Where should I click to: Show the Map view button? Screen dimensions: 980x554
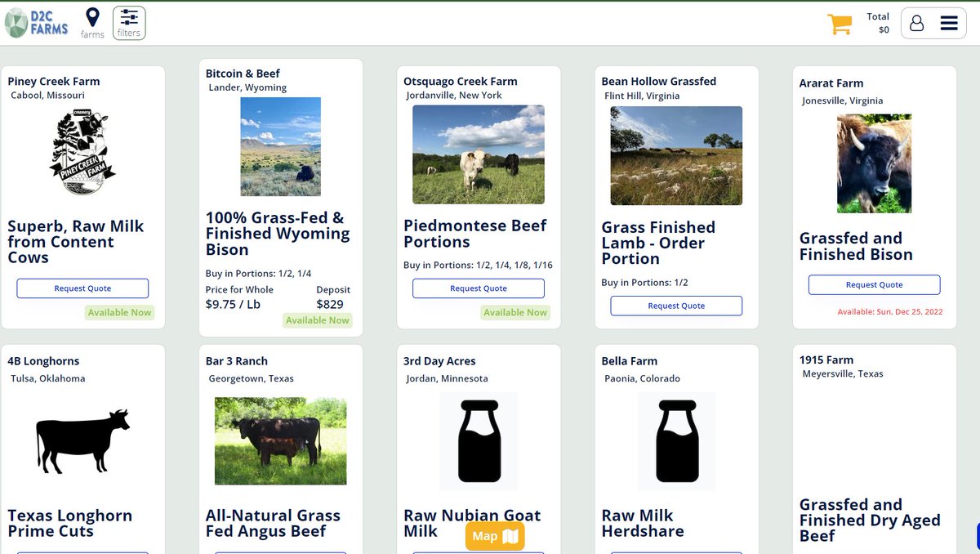pos(495,536)
